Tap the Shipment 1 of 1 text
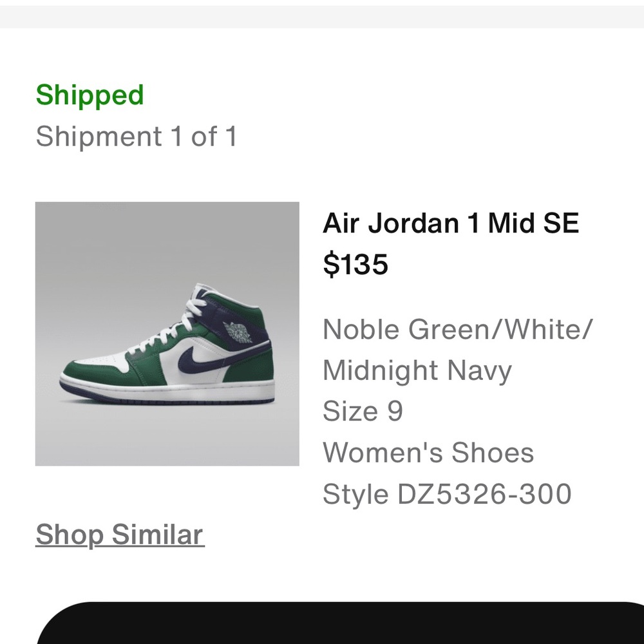 [137, 137]
